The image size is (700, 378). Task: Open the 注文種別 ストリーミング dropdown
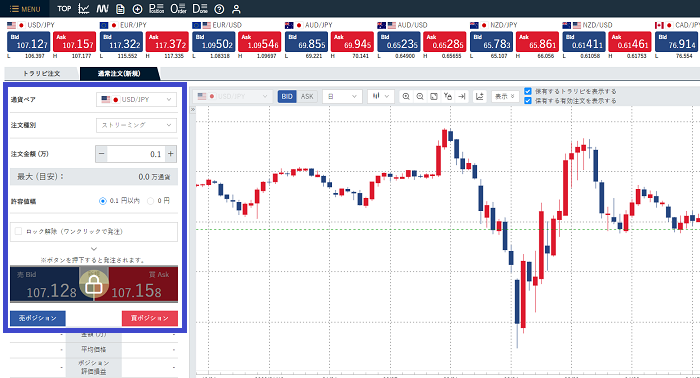click(x=136, y=125)
